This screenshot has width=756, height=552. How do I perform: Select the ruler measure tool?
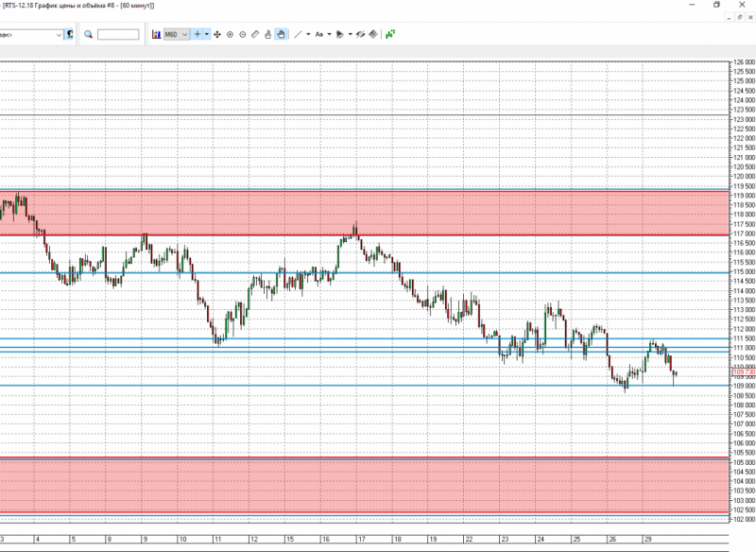click(255, 34)
